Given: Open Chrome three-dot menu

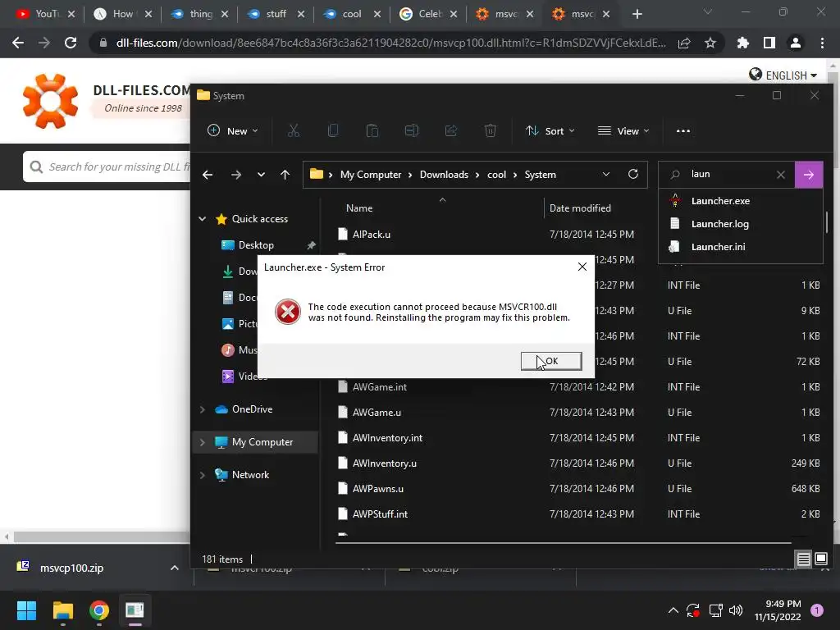Looking at the screenshot, I should coord(822,43).
